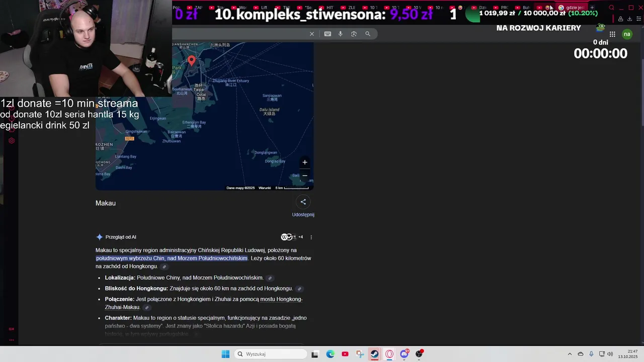Switch to Steam on taskbar

click(x=374, y=354)
